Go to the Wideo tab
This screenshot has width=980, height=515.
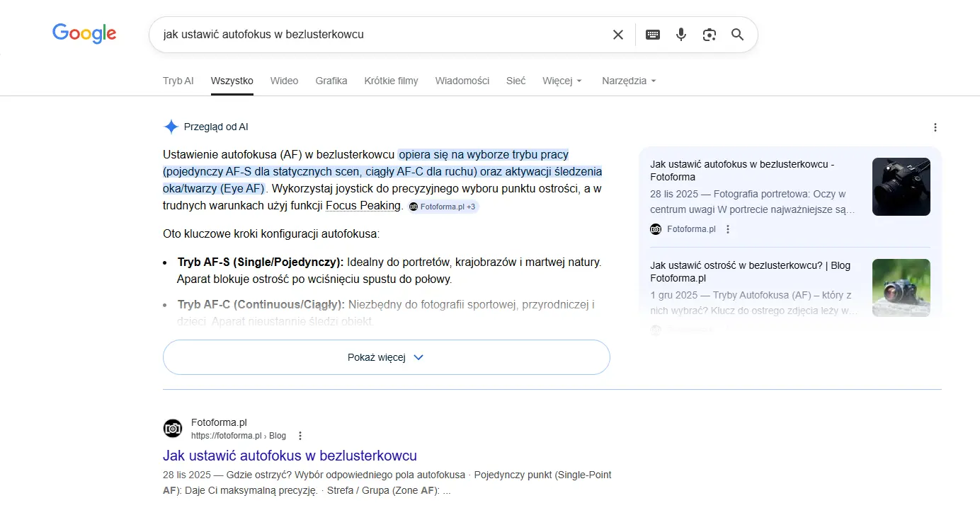pyautogui.click(x=284, y=81)
